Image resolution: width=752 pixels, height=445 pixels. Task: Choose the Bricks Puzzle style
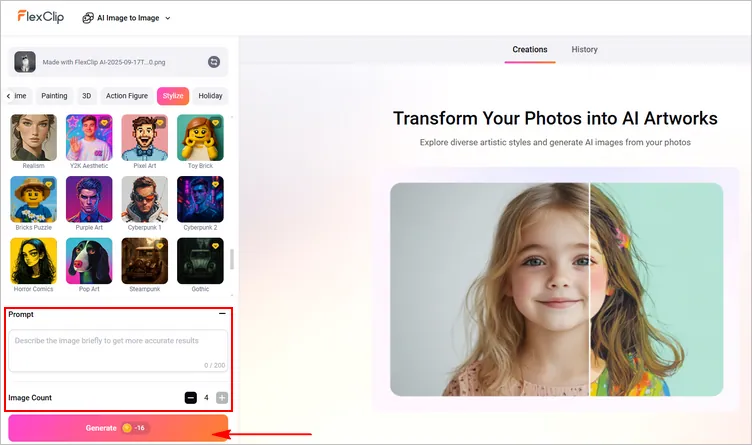(x=34, y=199)
